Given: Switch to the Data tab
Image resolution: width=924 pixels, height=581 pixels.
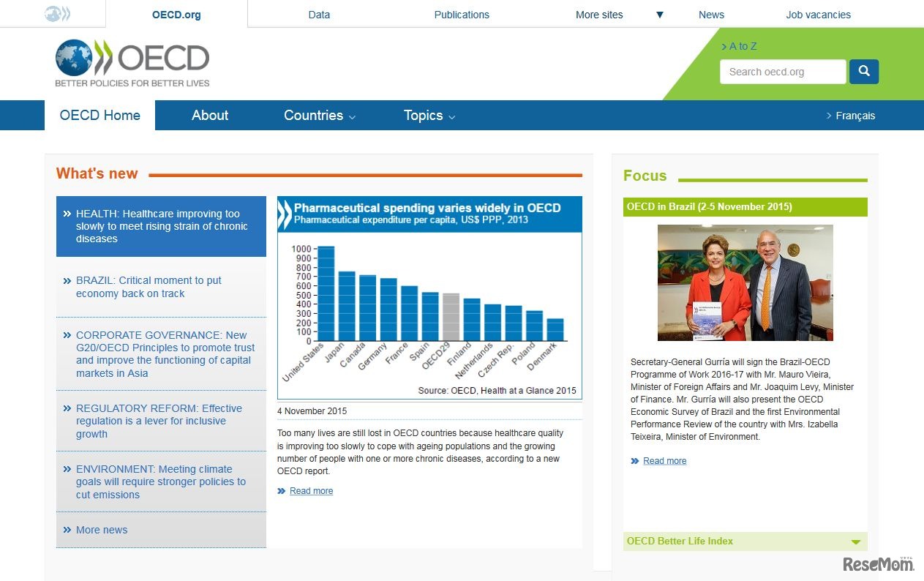Looking at the screenshot, I should (319, 14).
